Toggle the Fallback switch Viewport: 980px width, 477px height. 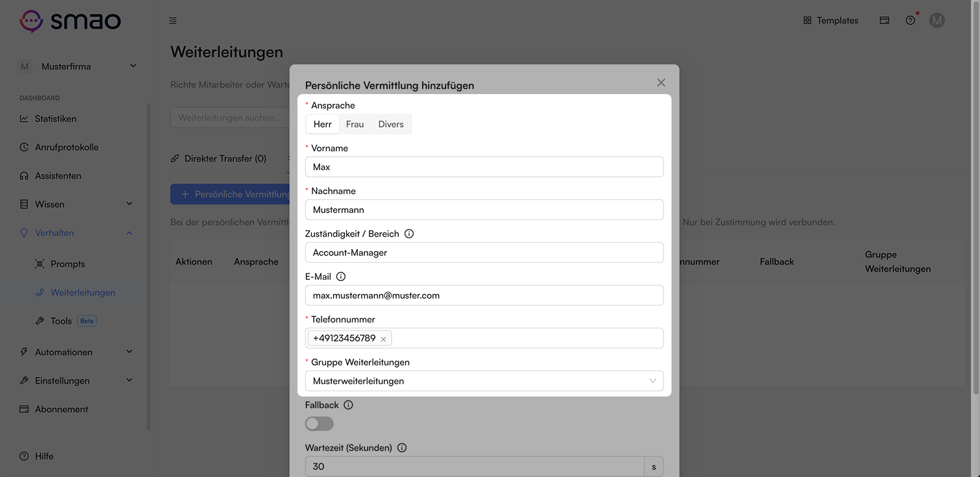pos(320,424)
